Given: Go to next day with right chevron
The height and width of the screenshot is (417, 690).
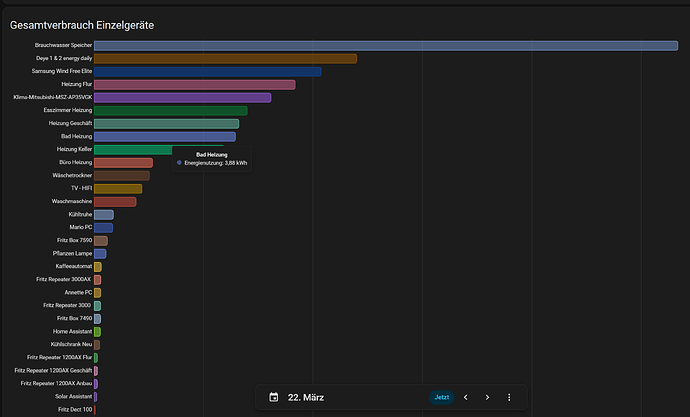Looking at the screenshot, I should [x=487, y=397].
